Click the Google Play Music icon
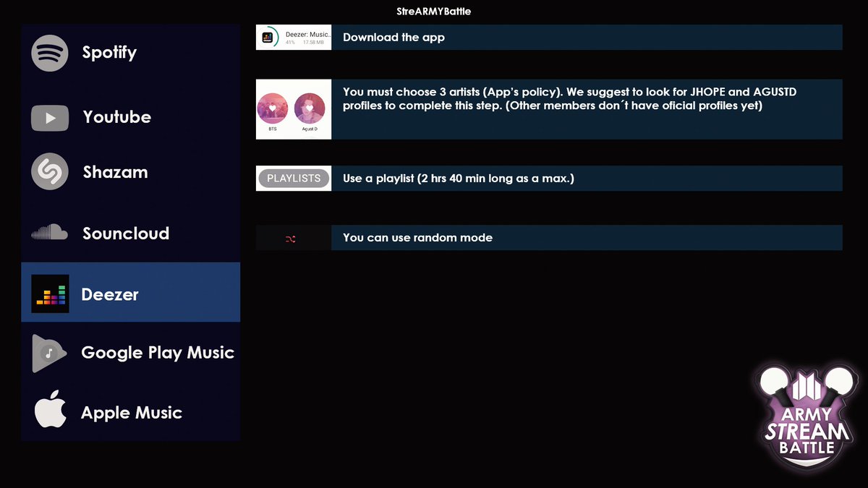The width and height of the screenshot is (868, 488). pyautogui.click(x=49, y=353)
